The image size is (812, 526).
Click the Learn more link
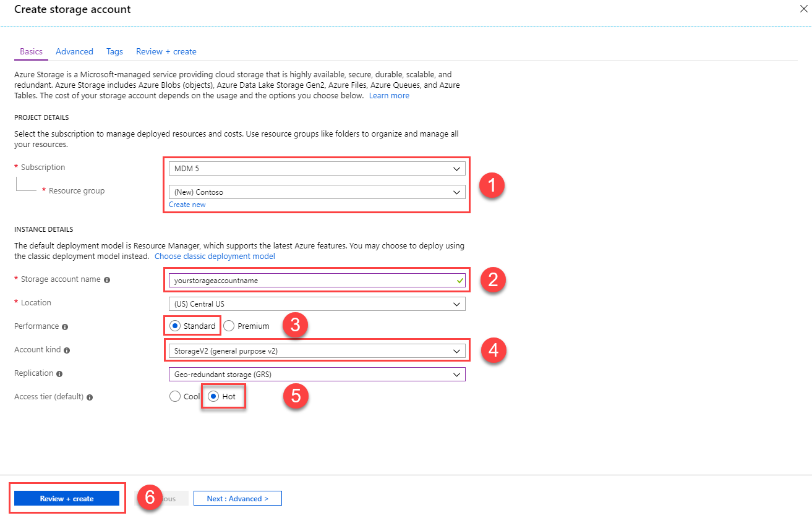click(389, 95)
